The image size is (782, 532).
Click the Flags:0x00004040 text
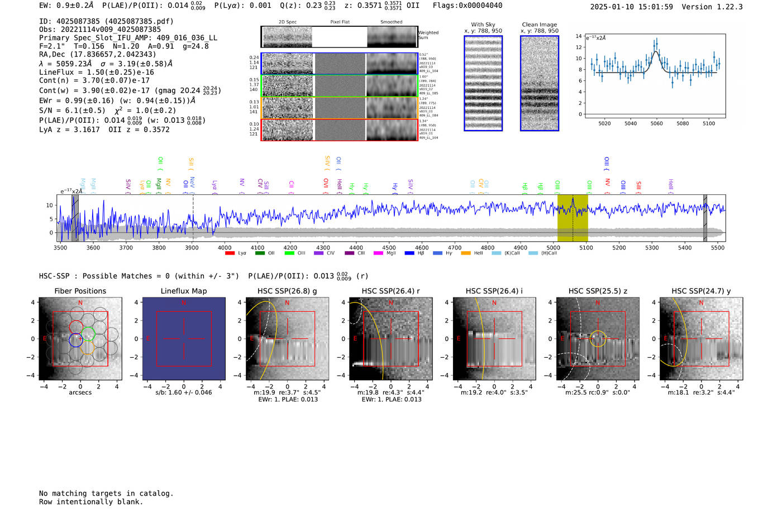[x=468, y=6]
